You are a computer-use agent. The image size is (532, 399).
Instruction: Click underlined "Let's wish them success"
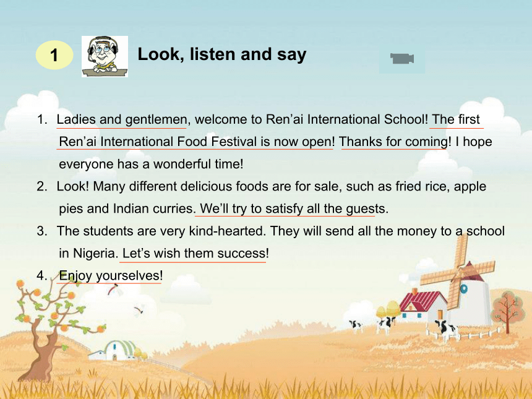point(193,253)
